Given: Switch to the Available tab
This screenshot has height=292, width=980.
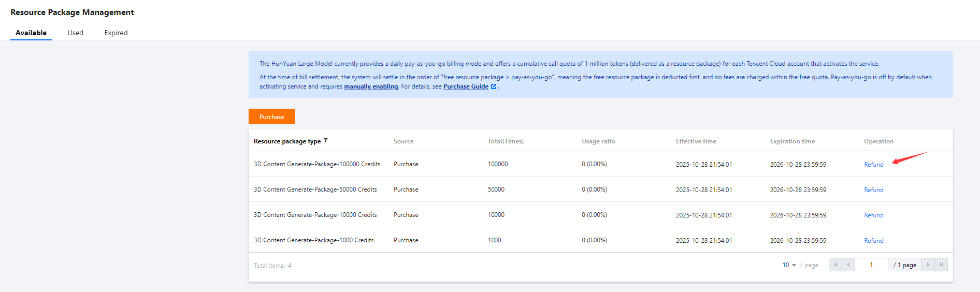Looking at the screenshot, I should click(31, 33).
